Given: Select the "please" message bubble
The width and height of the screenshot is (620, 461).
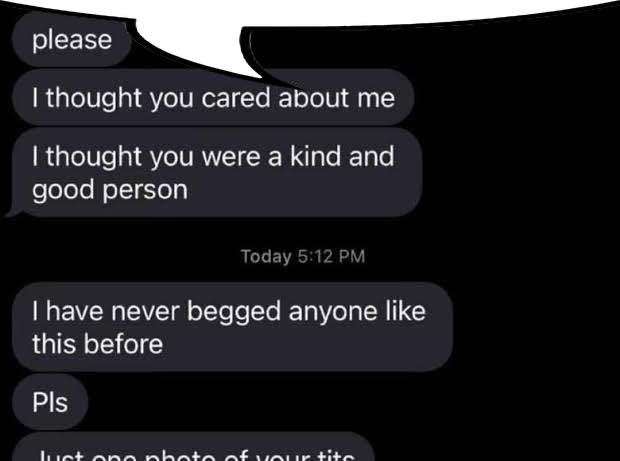Looking at the screenshot, I should [72, 40].
